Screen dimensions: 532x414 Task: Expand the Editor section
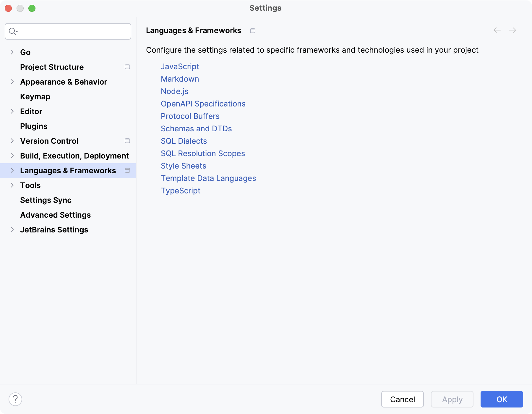tap(12, 111)
